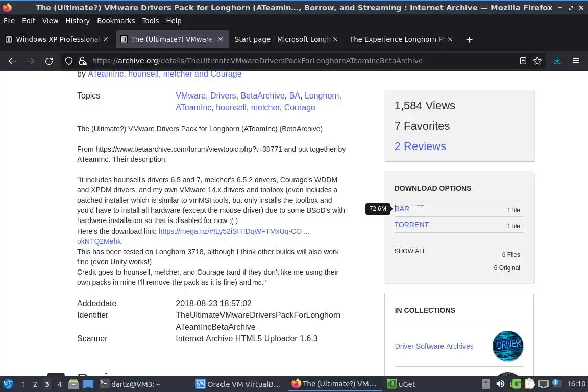Open the 2 Reviews link
588x392 pixels.
coord(420,146)
